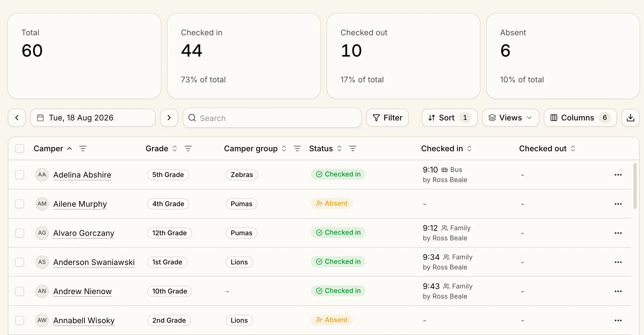
Task: Click the Checked in 44 summary card
Action: [x=244, y=56]
